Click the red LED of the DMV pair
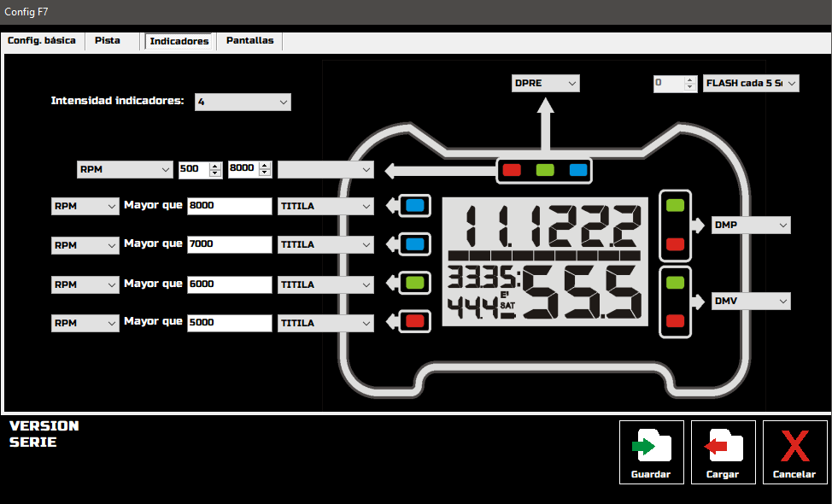This screenshot has width=832, height=504. tap(675, 321)
